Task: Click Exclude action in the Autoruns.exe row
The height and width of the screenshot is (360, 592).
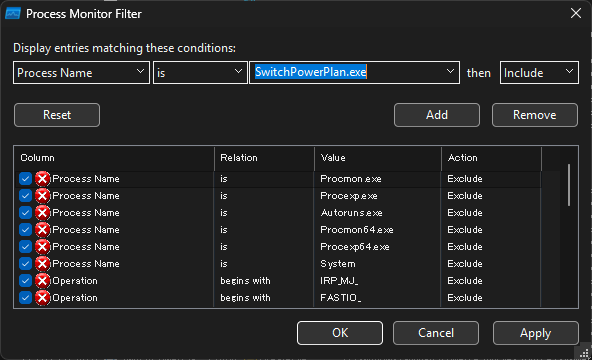Action: [465, 212]
